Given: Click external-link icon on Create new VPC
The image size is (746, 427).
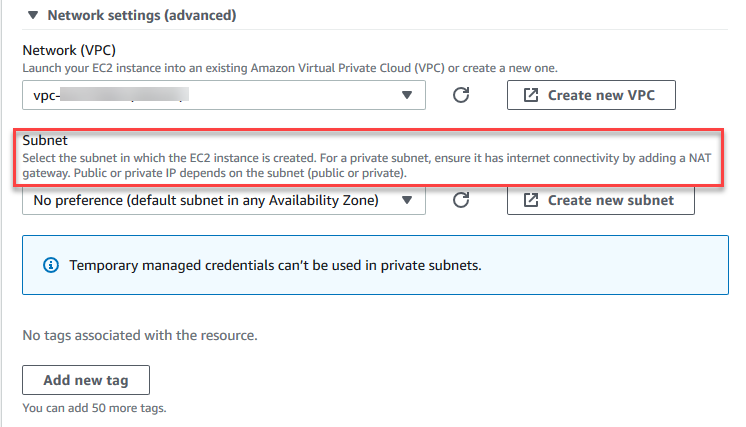Looking at the screenshot, I should 530,95.
